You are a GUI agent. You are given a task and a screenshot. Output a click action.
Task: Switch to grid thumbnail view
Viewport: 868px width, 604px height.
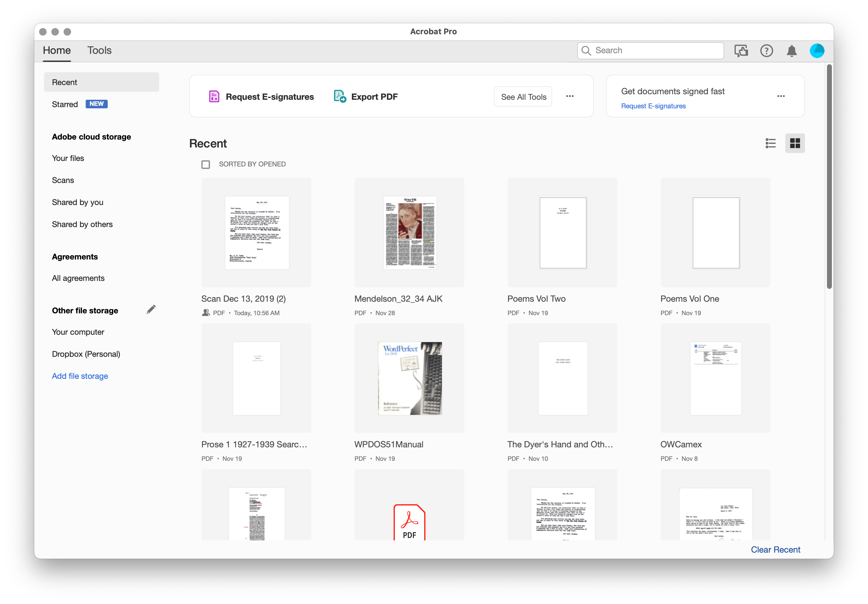pyautogui.click(x=795, y=143)
